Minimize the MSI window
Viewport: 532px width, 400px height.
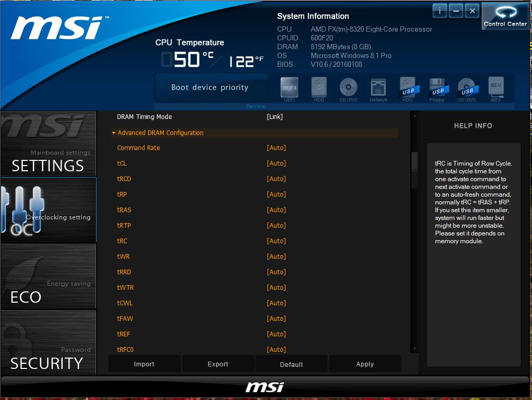(456, 11)
